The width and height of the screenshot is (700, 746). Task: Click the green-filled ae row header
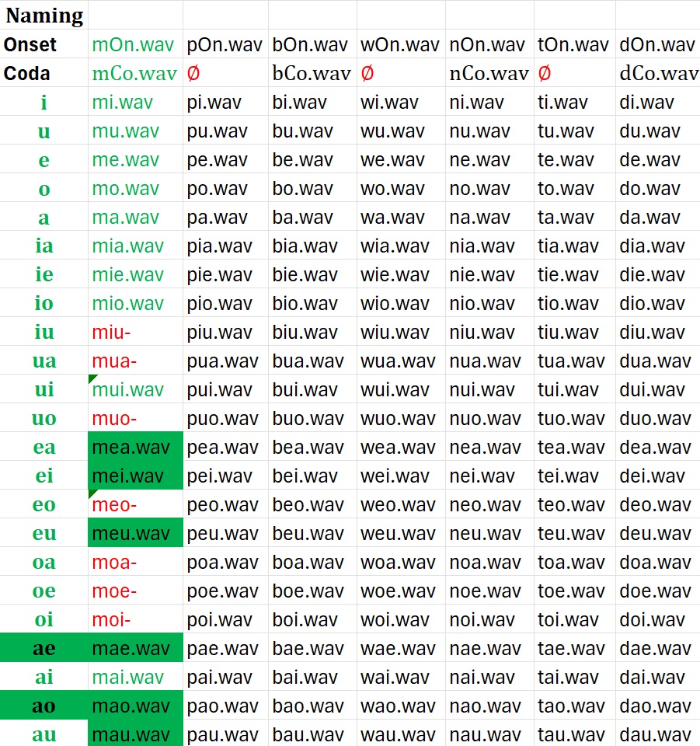tap(44, 649)
